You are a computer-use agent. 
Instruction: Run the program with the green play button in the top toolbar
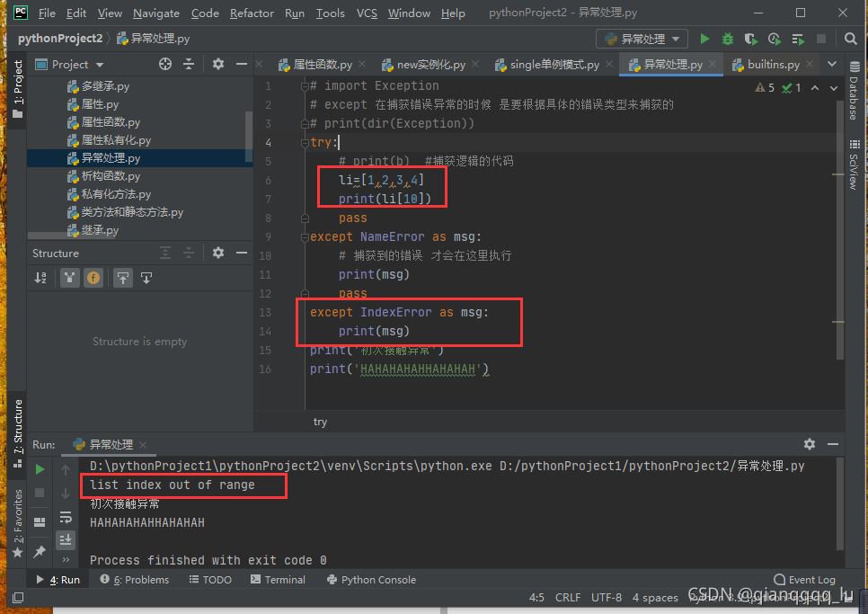(x=704, y=39)
